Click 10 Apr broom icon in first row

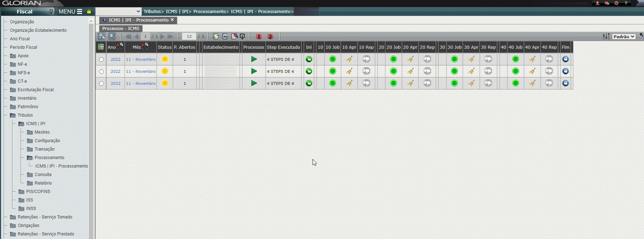(349, 59)
